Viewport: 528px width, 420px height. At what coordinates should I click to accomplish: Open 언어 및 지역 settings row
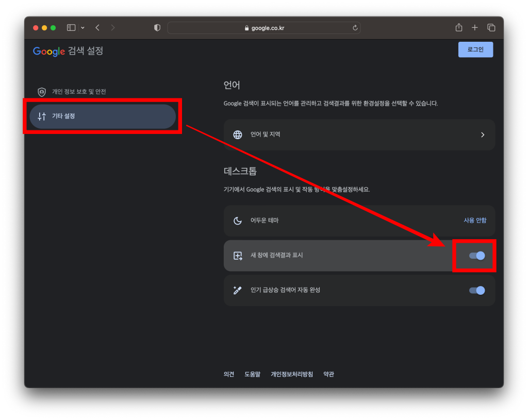tap(359, 135)
